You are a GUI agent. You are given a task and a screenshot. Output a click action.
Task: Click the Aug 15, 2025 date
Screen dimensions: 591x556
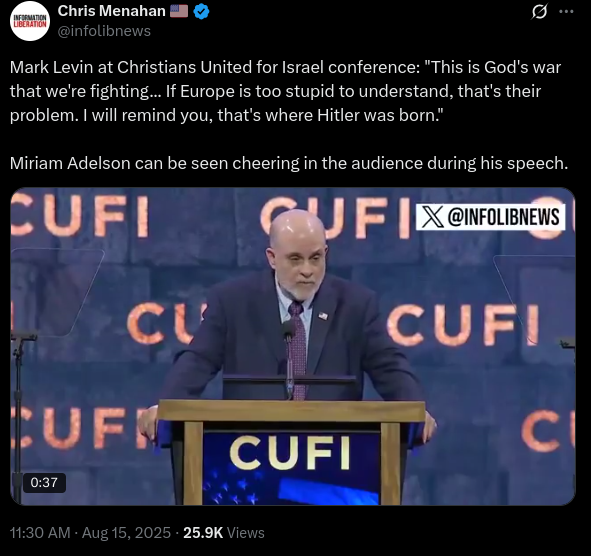pyautogui.click(x=126, y=533)
